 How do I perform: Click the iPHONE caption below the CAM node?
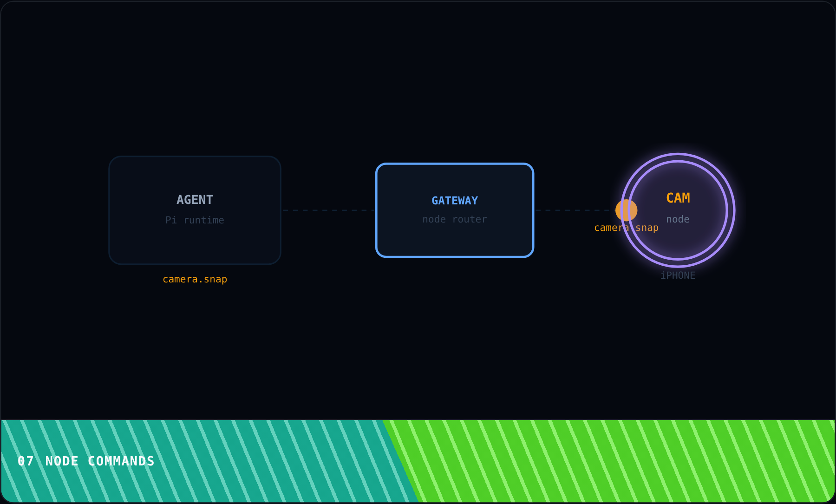678,275
